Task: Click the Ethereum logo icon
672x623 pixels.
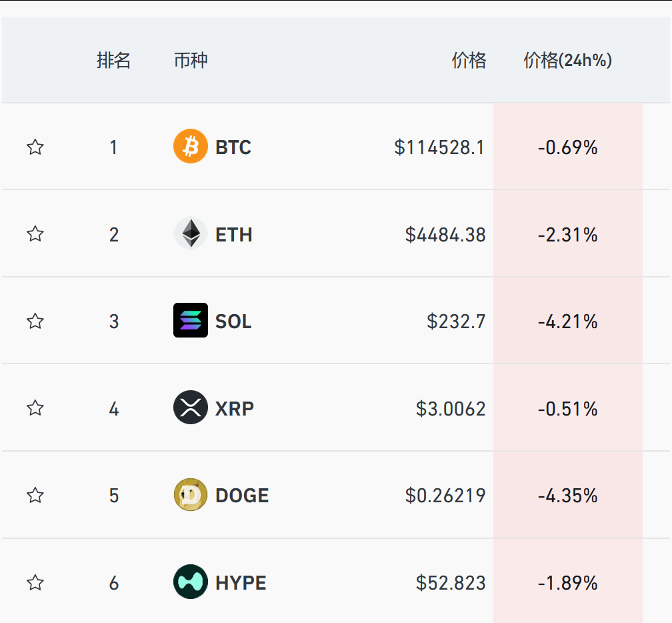Action: pyautogui.click(x=190, y=233)
